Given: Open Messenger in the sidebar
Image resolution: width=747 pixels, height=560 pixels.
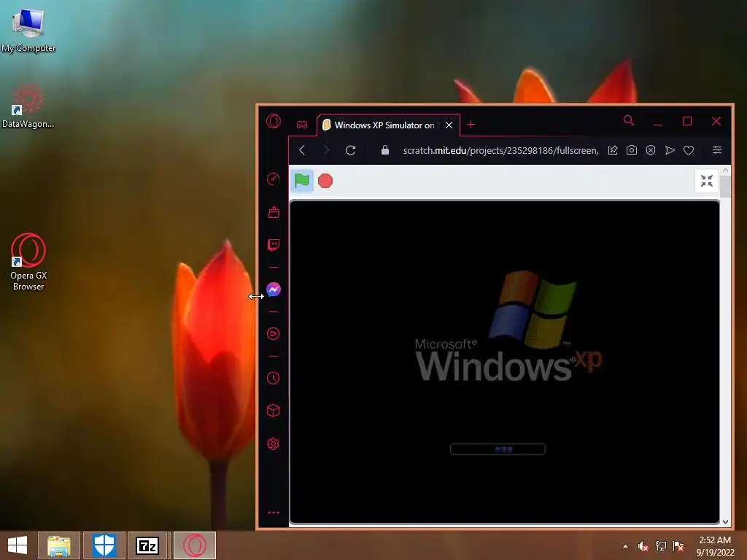Looking at the screenshot, I should [x=274, y=289].
